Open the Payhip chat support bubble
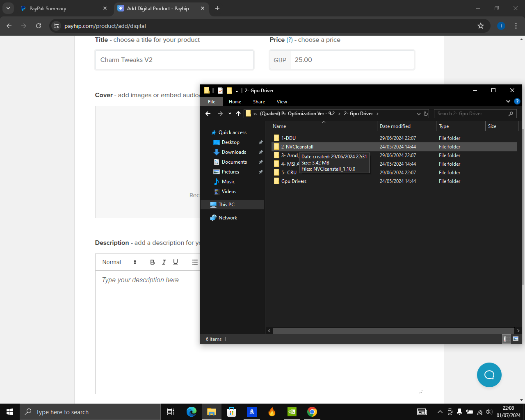Screen dimensions: 525x420 [489, 375]
